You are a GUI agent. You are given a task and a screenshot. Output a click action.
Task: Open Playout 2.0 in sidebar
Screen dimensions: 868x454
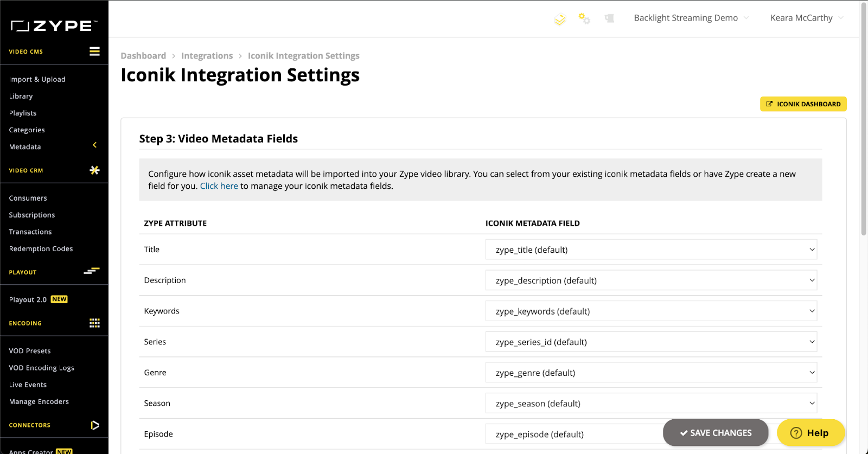(x=28, y=299)
